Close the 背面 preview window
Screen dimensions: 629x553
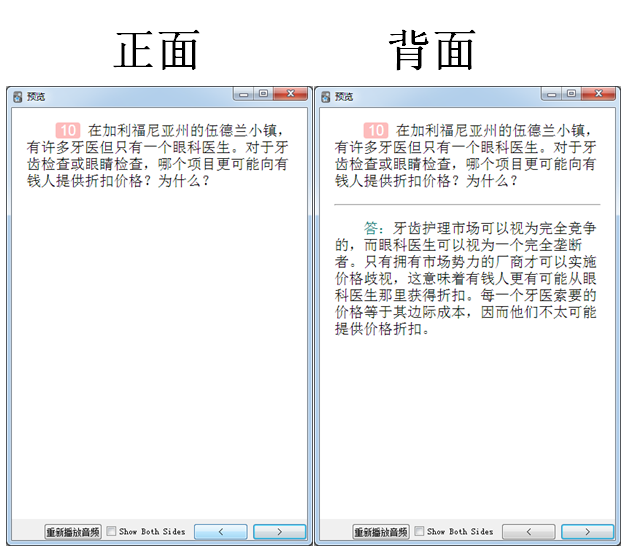599,94
